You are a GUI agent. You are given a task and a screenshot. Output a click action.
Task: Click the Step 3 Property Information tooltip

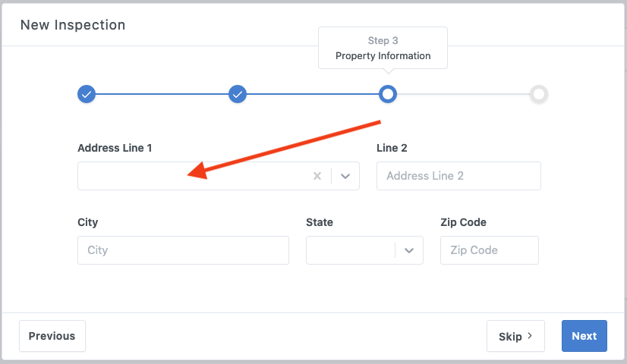click(x=383, y=48)
